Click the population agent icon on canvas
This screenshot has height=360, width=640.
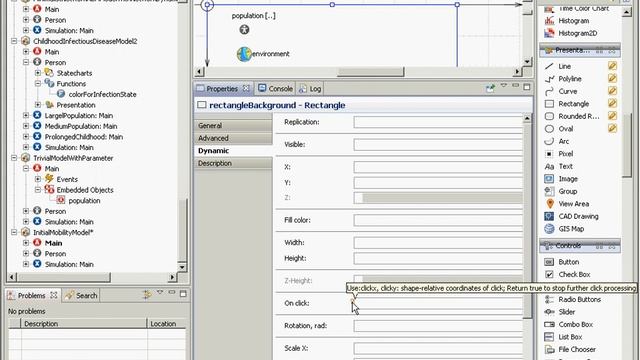[244, 29]
